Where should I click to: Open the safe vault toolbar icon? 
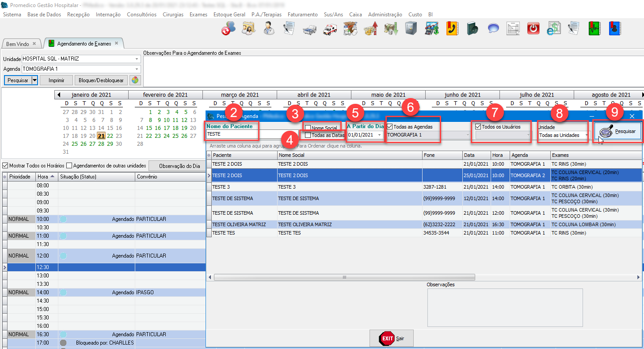(411, 29)
